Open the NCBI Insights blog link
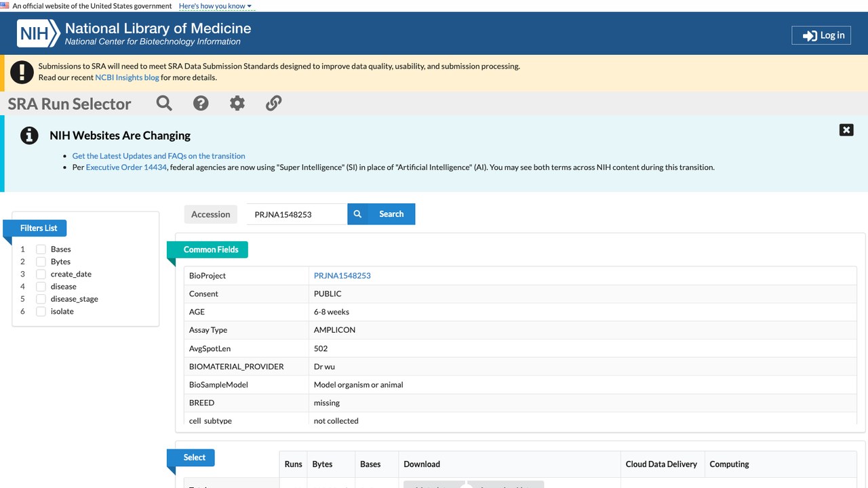 127,77
